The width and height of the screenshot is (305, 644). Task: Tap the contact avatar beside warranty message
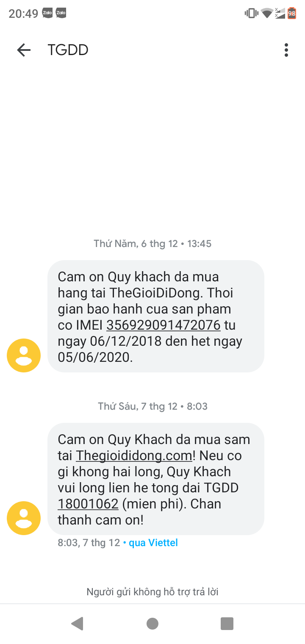tap(24, 355)
